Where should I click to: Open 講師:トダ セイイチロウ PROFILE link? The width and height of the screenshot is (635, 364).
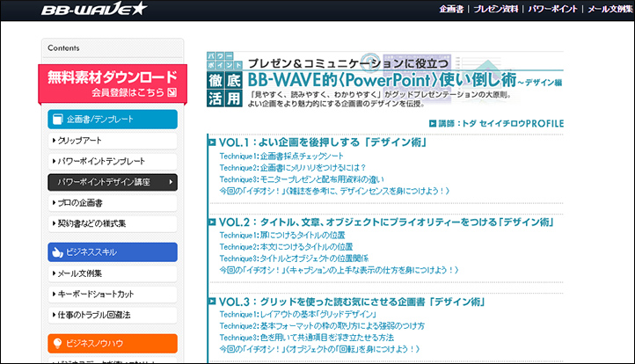click(x=501, y=123)
